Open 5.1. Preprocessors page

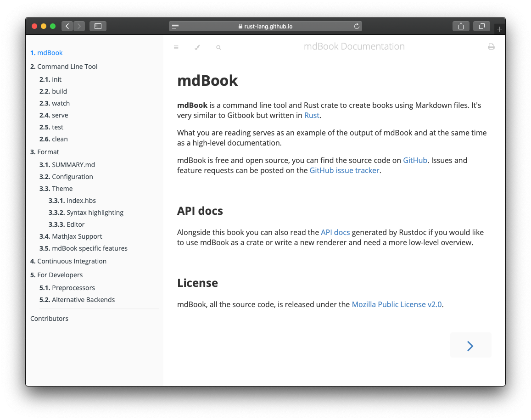[67, 288]
